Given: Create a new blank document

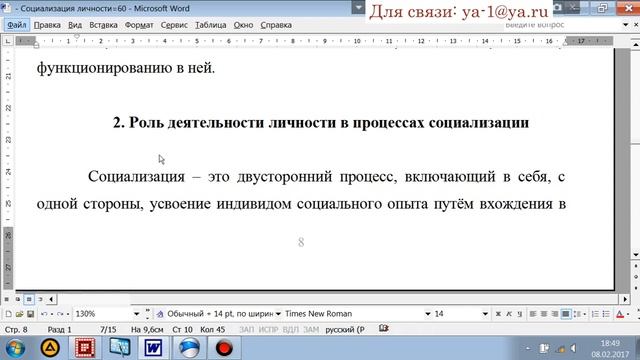Looking at the screenshot, I should 8,314.
